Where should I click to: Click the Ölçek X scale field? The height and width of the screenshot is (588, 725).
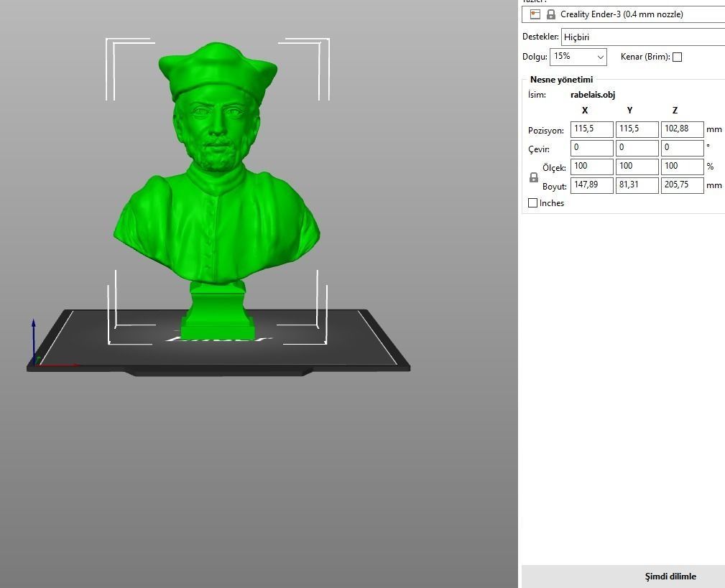click(592, 167)
